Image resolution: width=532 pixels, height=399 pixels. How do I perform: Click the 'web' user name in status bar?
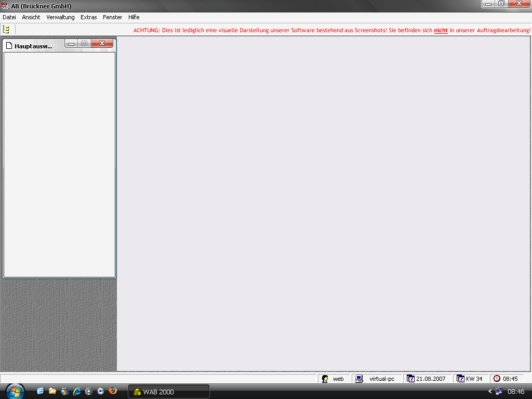[338, 379]
